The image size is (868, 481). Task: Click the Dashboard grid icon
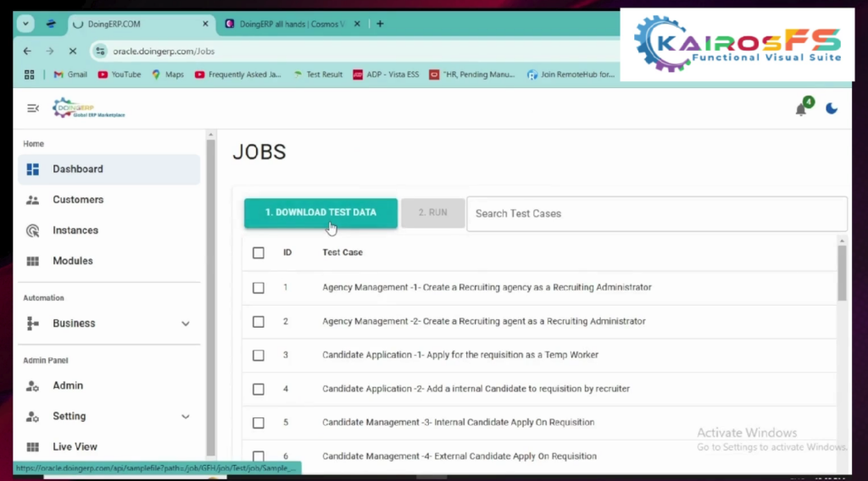pyautogui.click(x=33, y=169)
